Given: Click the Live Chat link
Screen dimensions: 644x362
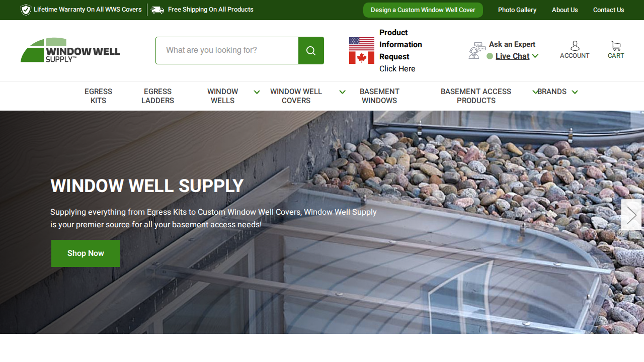Looking at the screenshot, I should (512, 56).
